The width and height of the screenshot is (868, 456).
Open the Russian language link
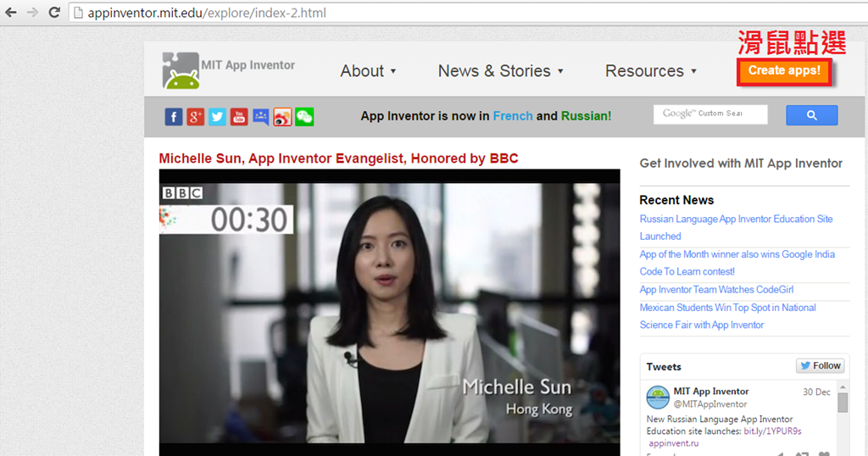pyautogui.click(x=587, y=116)
